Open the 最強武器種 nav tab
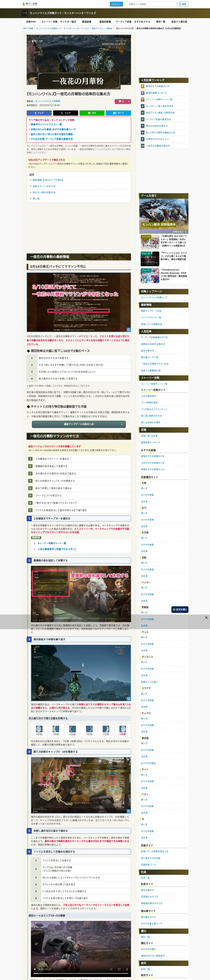The height and width of the screenshot is (980, 210). pos(105,22)
